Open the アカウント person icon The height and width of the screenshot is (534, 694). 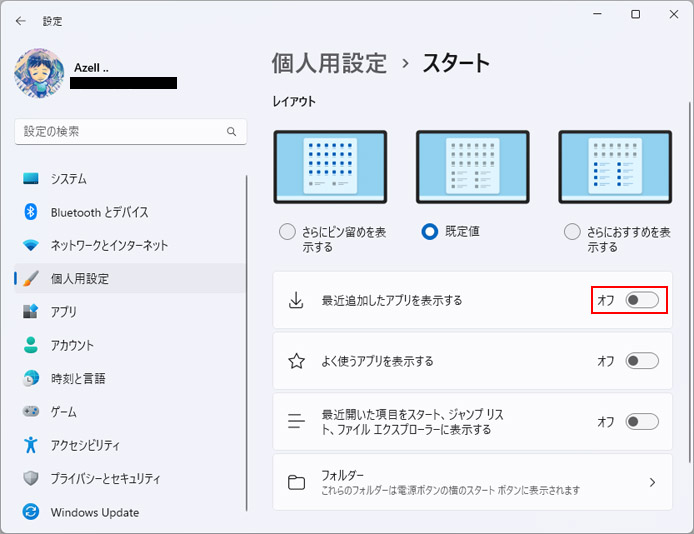pyautogui.click(x=31, y=345)
